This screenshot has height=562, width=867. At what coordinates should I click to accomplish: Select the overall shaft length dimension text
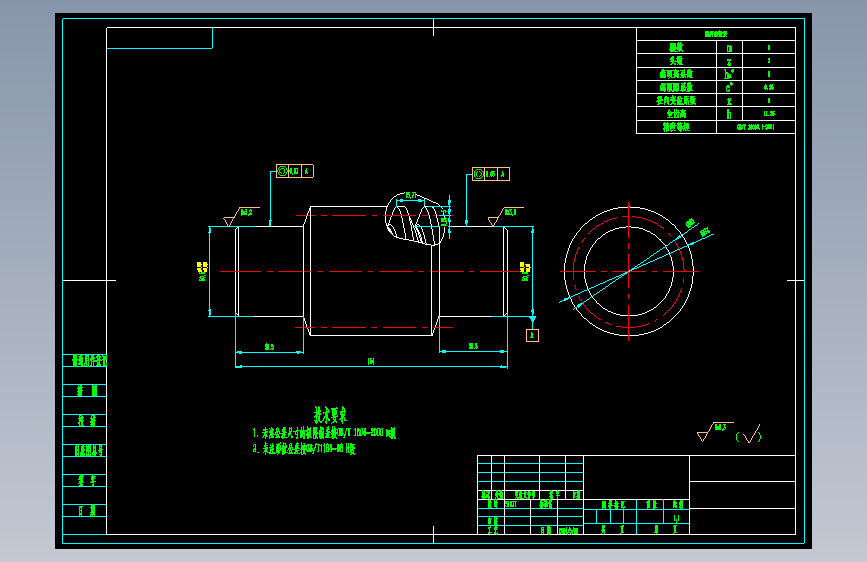[371, 361]
